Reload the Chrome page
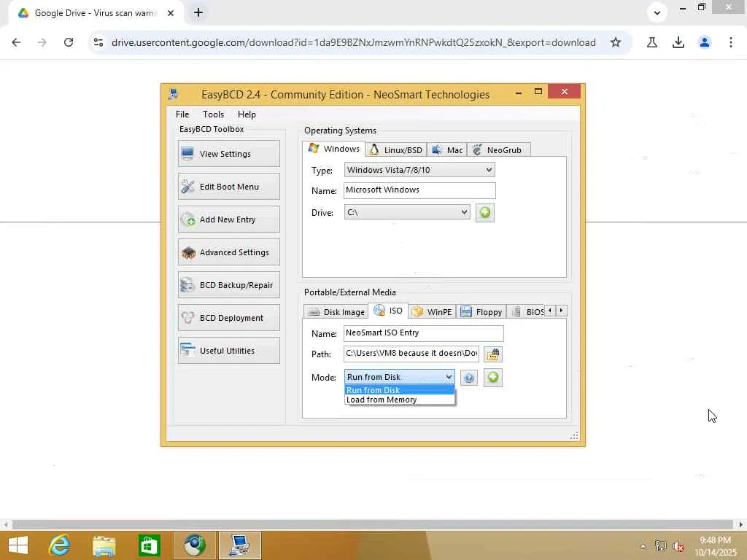The image size is (747, 560). pyautogui.click(x=69, y=42)
